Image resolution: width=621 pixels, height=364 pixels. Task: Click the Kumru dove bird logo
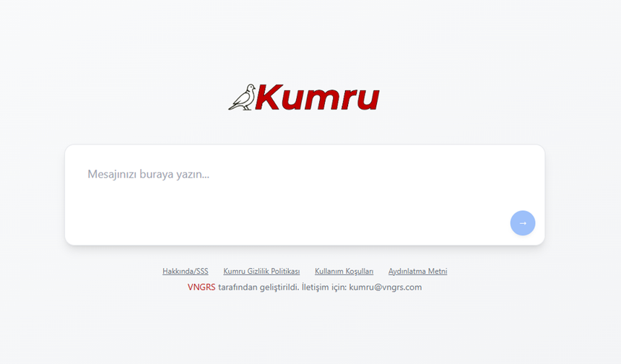pos(242,97)
